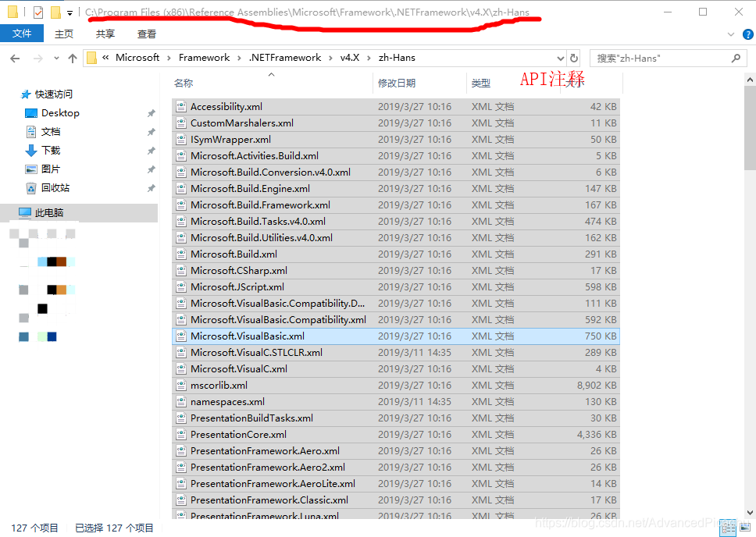Unpin 下载 using its pin icon
The image size is (756, 537).
pyautogui.click(x=152, y=151)
